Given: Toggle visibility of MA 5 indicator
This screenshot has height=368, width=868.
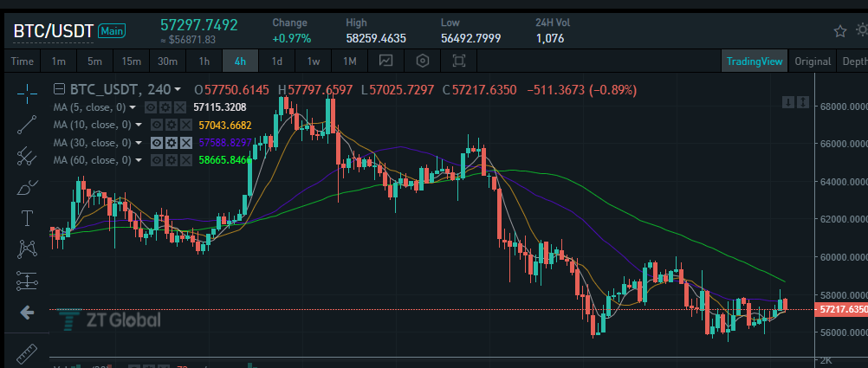Looking at the screenshot, I should coord(151,107).
